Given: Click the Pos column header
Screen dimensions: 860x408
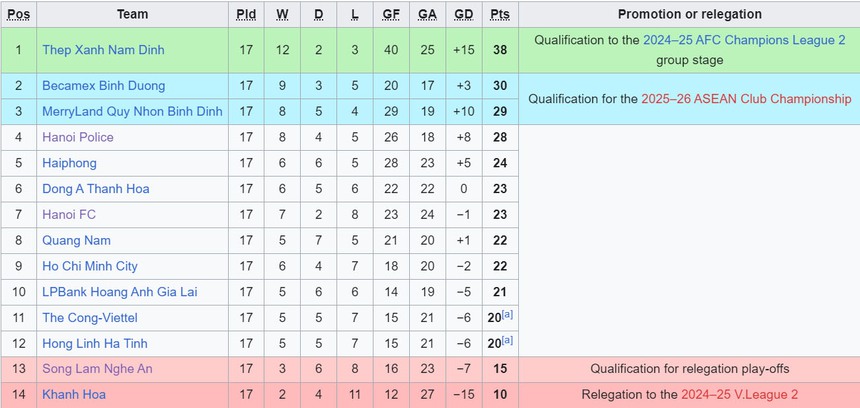Looking at the screenshot, I should [x=18, y=14].
